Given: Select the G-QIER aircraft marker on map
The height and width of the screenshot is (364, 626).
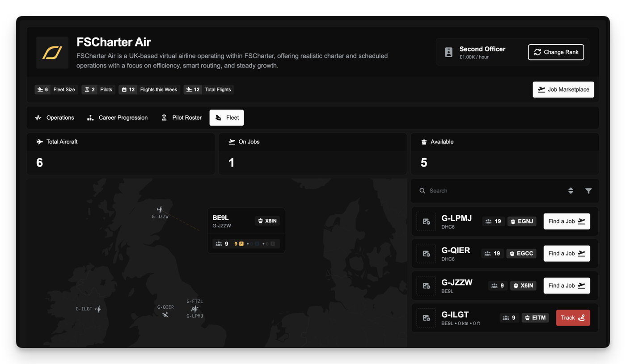Looking at the screenshot, I should pos(165,314).
